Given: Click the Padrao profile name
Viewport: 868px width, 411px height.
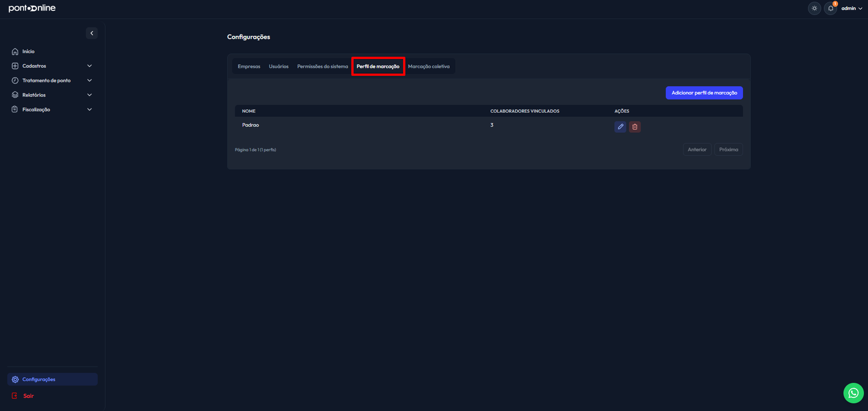Looking at the screenshot, I should [x=251, y=125].
